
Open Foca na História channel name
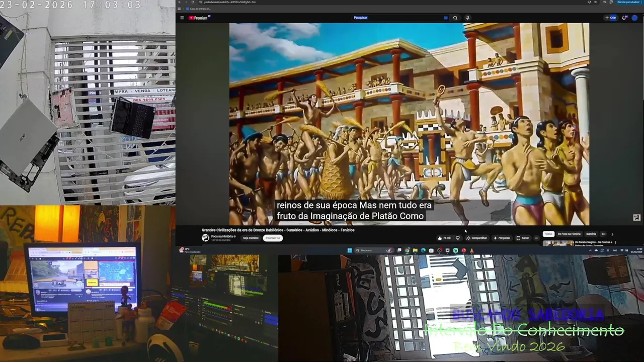(x=222, y=236)
